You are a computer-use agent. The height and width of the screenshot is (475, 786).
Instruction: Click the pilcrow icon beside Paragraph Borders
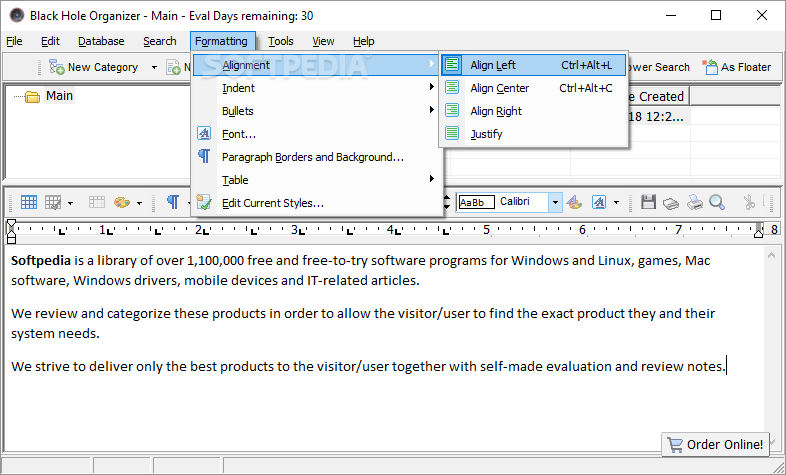(x=204, y=156)
